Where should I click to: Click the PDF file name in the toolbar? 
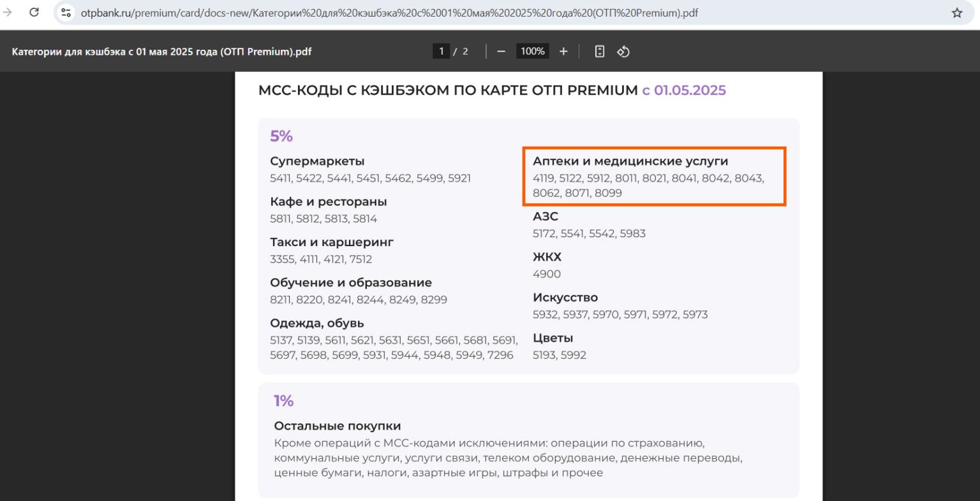[161, 52]
